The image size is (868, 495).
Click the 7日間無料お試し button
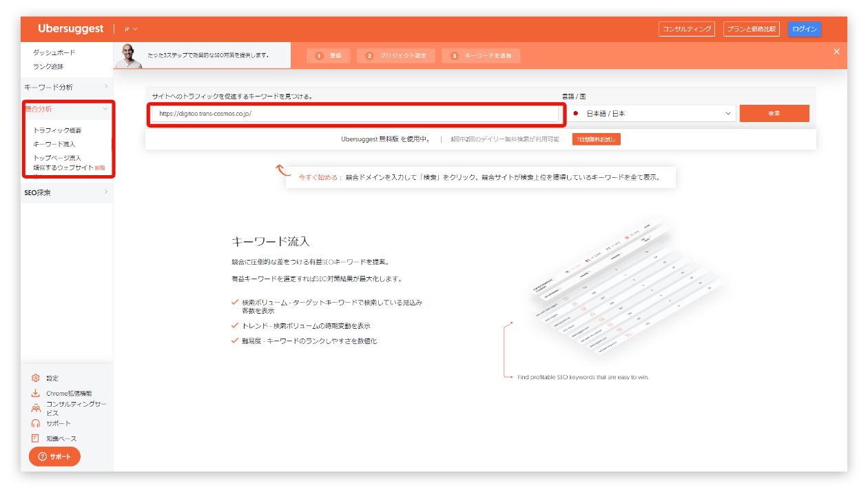[597, 139]
